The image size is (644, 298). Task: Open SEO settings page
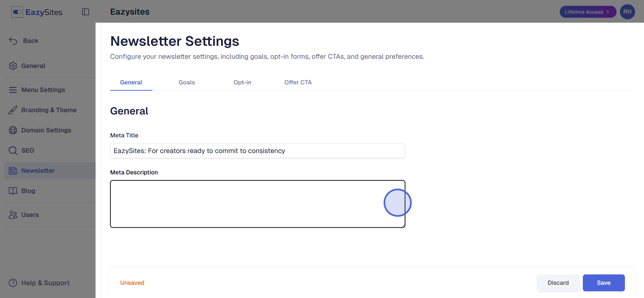[x=27, y=150]
